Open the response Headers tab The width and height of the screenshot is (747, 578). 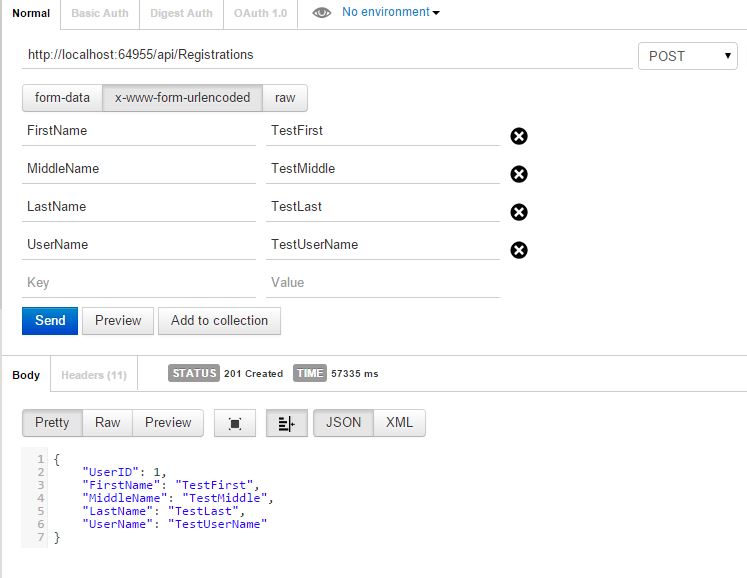[x=94, y=375]
